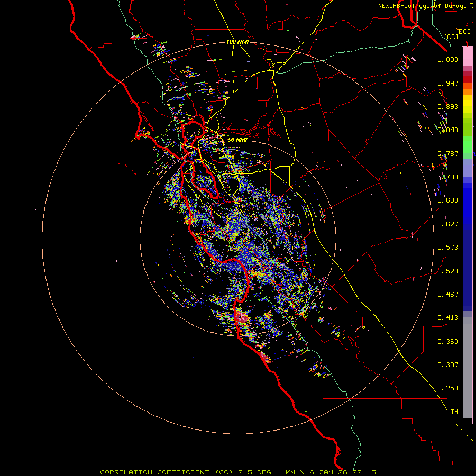Screen dimensions: 476x476
Task: Pick the dark navy band of color bar
Action: click(467, 270)
